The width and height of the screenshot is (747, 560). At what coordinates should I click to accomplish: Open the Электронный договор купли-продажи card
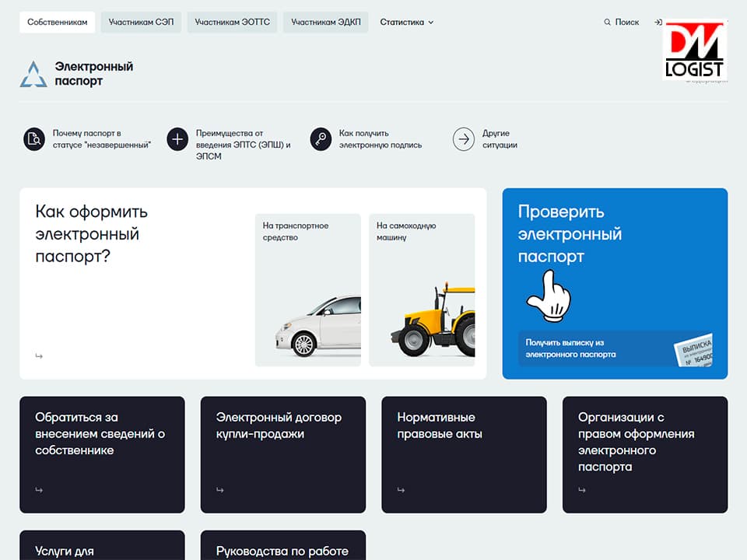[x=283, y=455]
